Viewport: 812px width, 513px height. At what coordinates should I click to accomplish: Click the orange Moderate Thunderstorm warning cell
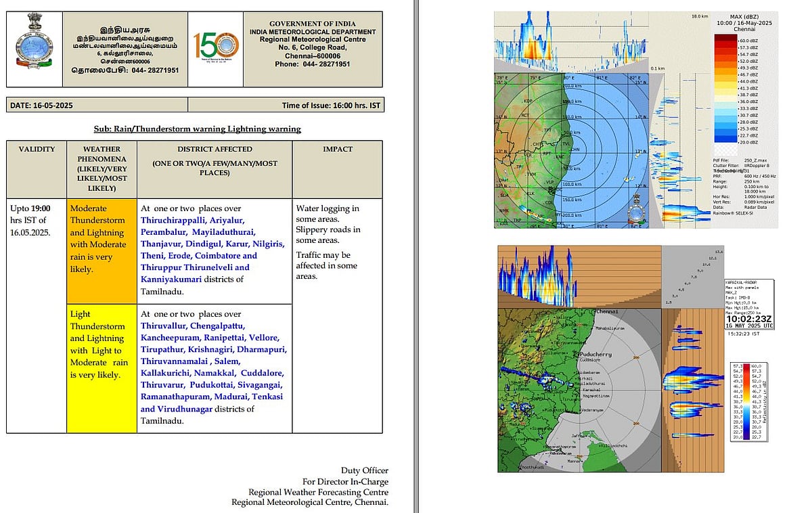pos(101,250)
